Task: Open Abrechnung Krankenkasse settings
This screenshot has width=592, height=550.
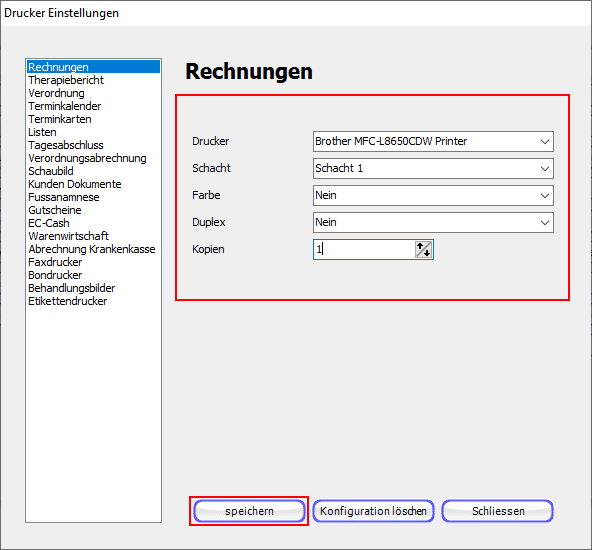Action: (x=92, y=249)
